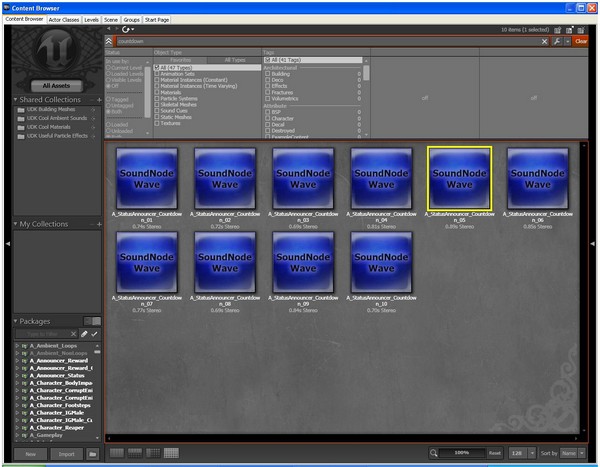Check the Sound Cues object type
The image size is (600, 467).
coord(157,111)
